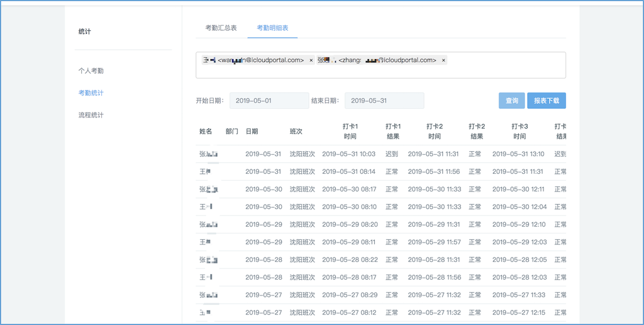Select the 考勤明细表 tab
This screenshot has width=644, height=325.
click(272, 28)
